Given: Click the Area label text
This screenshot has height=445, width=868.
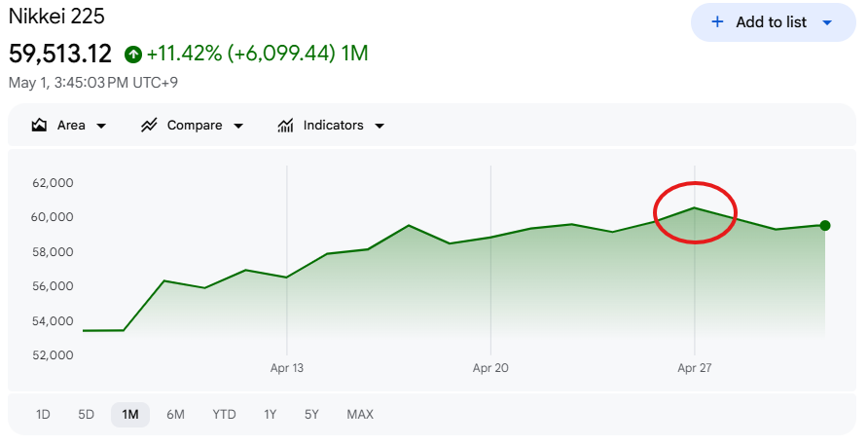Looking at the screenshot, I should coord(71,126).
